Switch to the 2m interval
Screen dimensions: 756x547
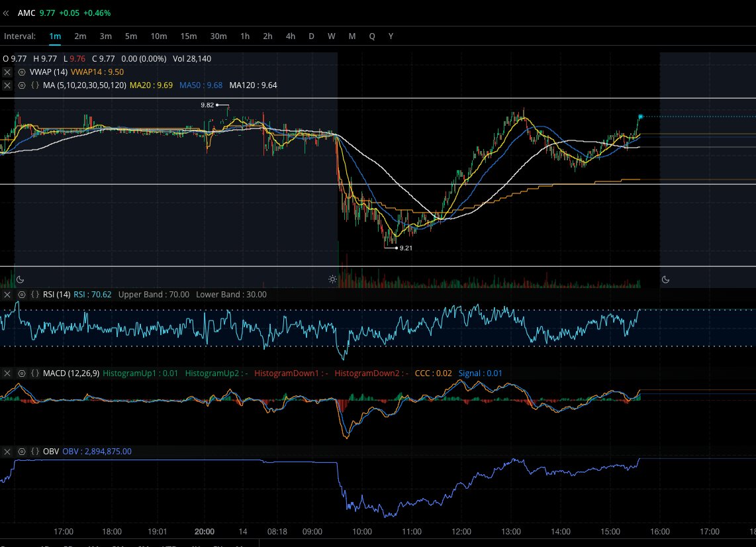pyautogui.click(x=80, y=36)
